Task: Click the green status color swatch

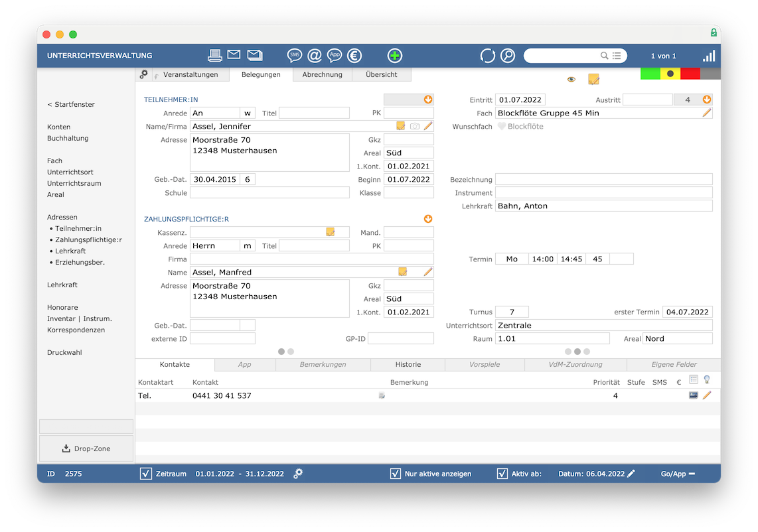Action: pos(650,74)
